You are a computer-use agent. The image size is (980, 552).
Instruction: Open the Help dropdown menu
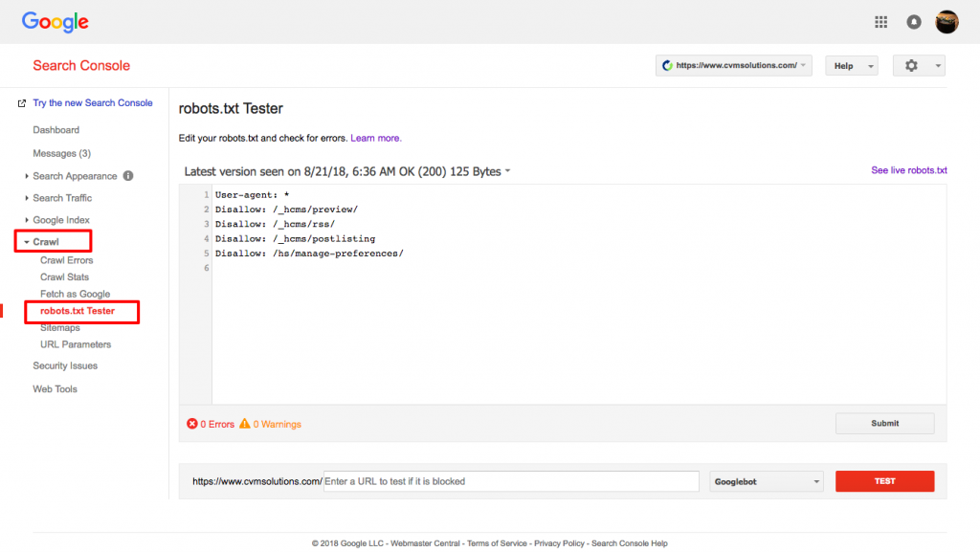point(851,66)
